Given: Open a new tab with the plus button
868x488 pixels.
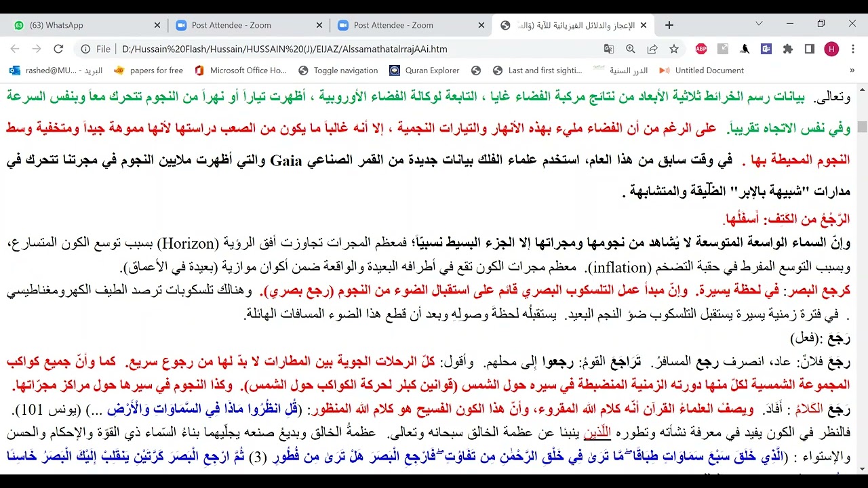Looking at the screenshot, I should pos(669,25).
